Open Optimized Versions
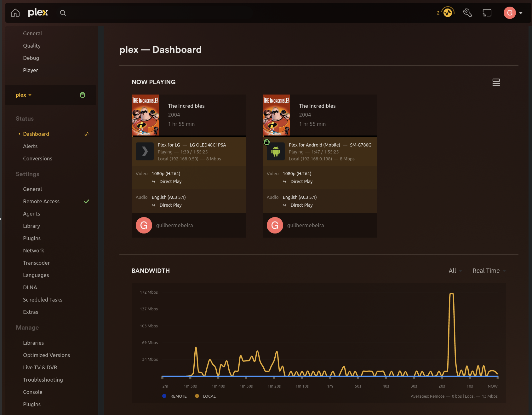Viewport: 532px width, 415px height. point(47,355)
